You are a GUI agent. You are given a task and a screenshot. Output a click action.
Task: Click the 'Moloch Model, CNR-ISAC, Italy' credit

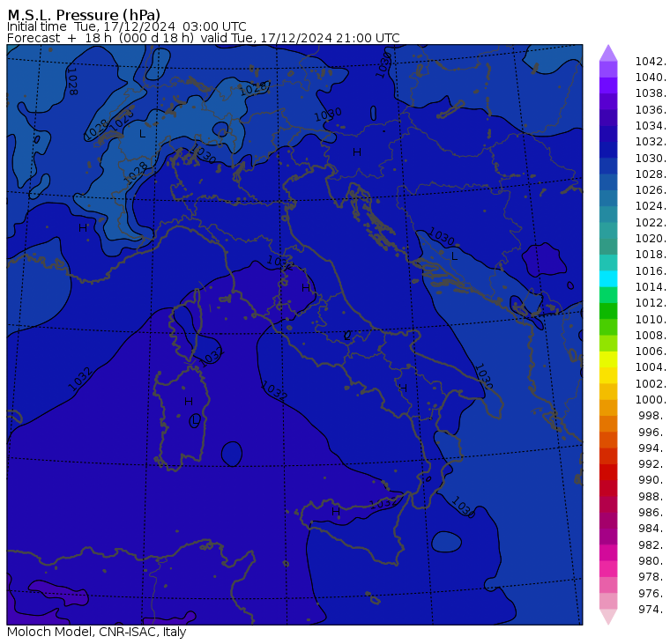[x=97, y=632]
